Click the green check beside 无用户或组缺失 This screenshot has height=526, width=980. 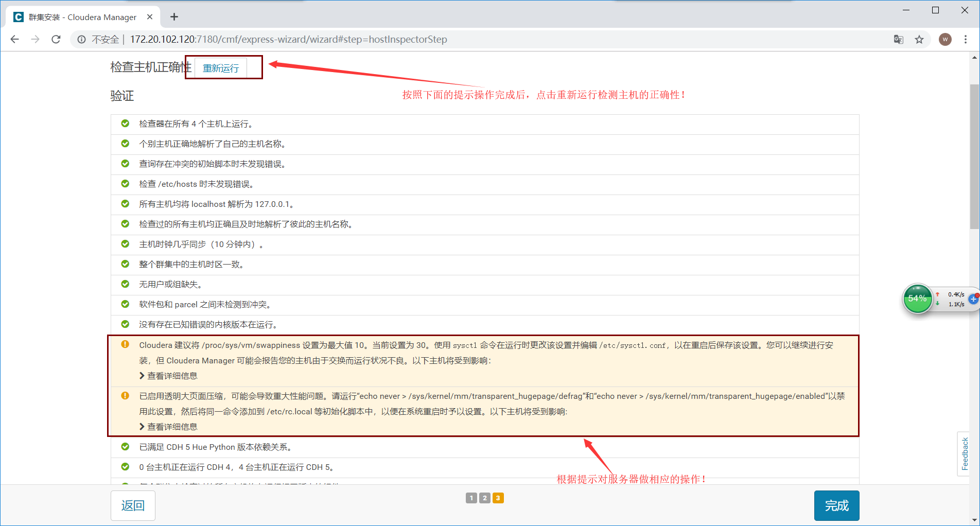tap(125, 284)
